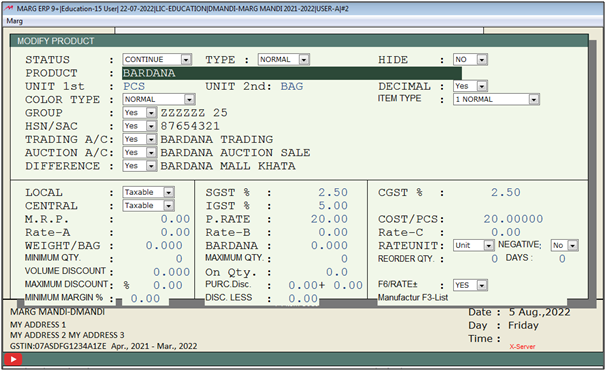Click the MINIMUM QTY. value field

click(179, 259)
